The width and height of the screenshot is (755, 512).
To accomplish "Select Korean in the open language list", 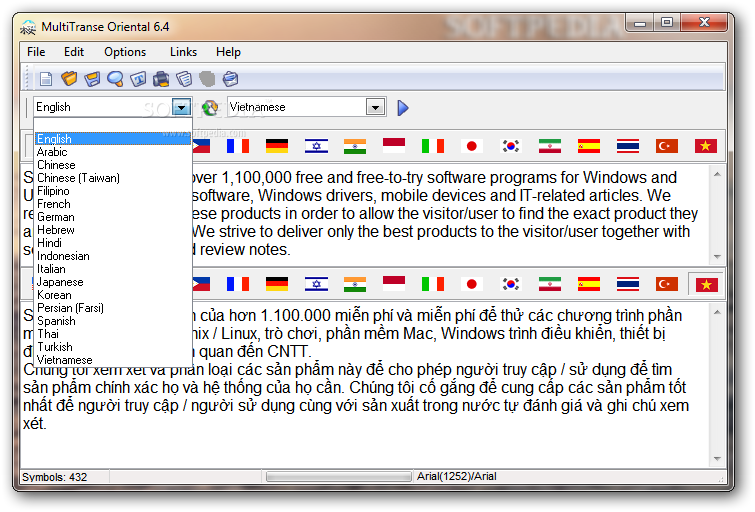I will [x=113, y=295].
